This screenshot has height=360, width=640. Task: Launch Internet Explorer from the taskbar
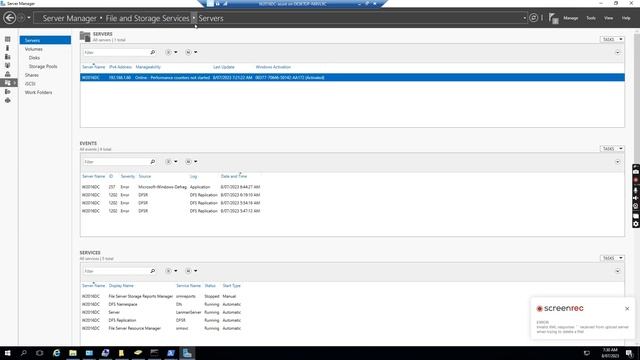56,353
